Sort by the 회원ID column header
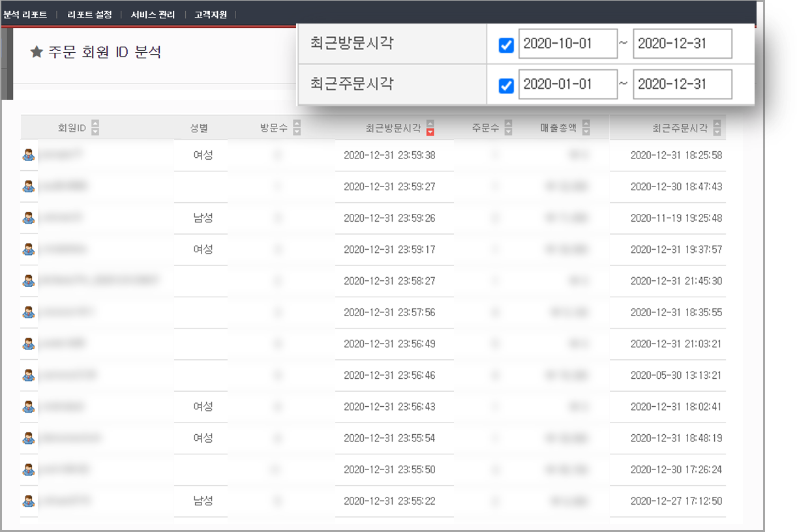The height and width of the screenshot is (532, 797). click(x=72, y=128)
